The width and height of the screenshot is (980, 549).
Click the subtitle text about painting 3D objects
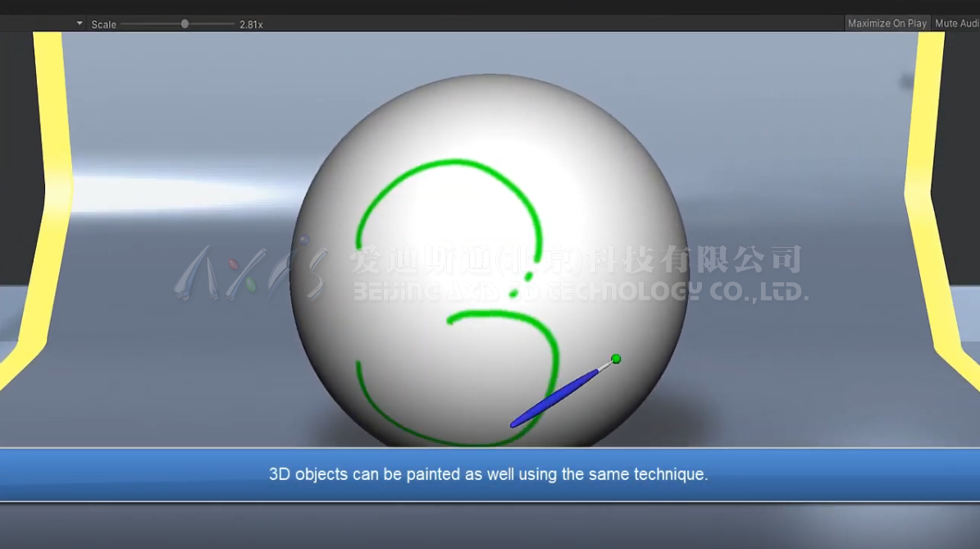tap(487, 474)
